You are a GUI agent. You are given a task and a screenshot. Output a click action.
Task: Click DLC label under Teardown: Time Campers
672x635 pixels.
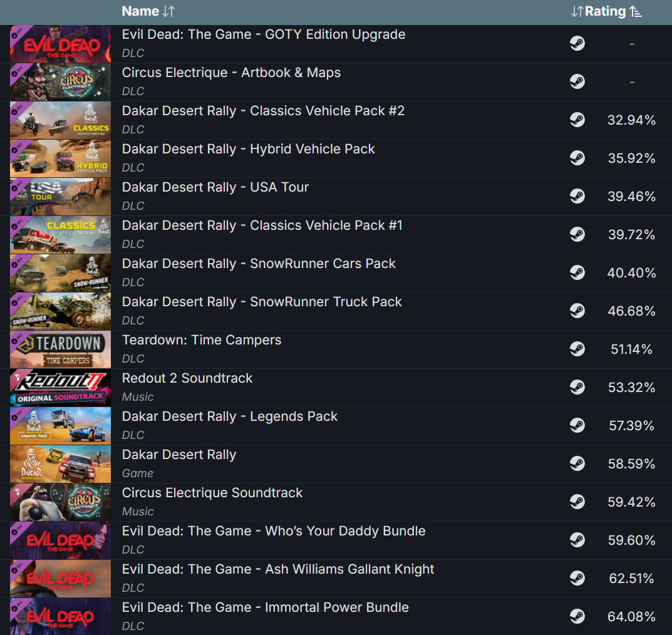(133, 359)
